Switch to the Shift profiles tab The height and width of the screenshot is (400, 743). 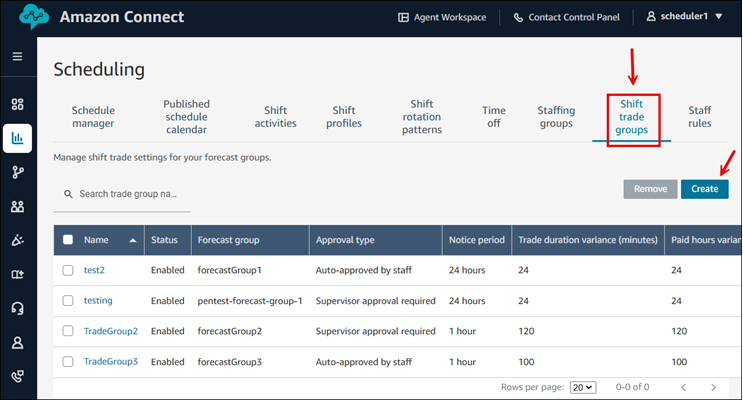click(343, 117)
